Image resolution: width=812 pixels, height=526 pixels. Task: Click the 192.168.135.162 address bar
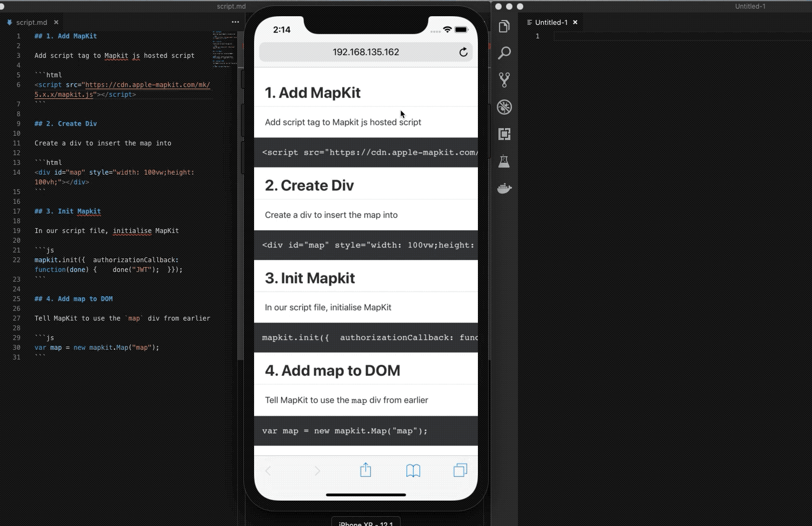[366, 52]
